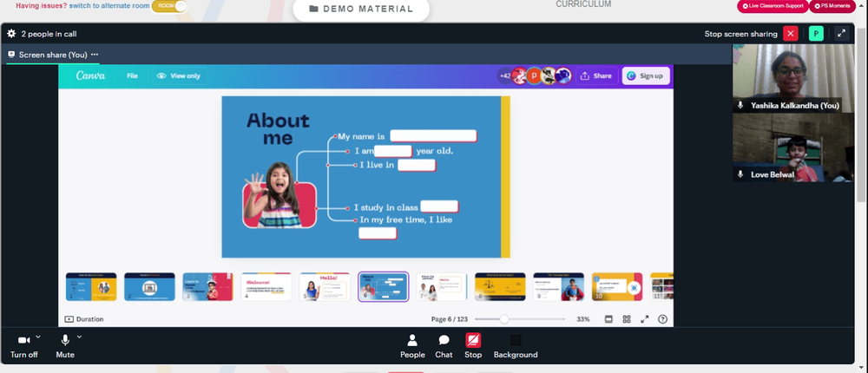This screenshot has height=373, width=868.
Task: Open Canva help question mark
Action: (x=662, y=319)
